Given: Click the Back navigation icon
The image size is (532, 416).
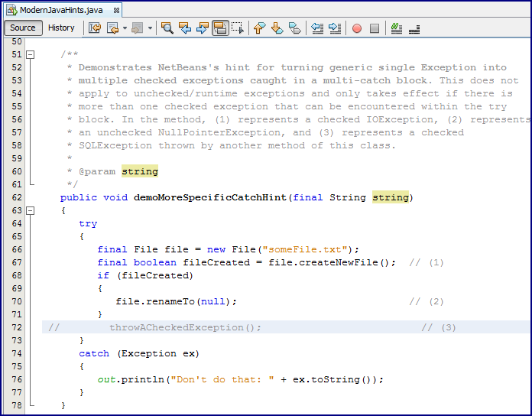Looking at the screenshot, I should pos(112,28).
